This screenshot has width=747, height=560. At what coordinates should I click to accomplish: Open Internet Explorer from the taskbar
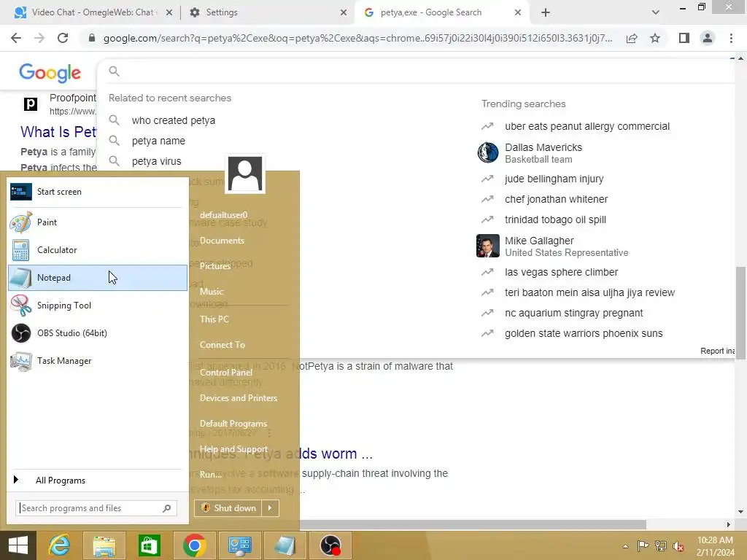click(60, 545)
